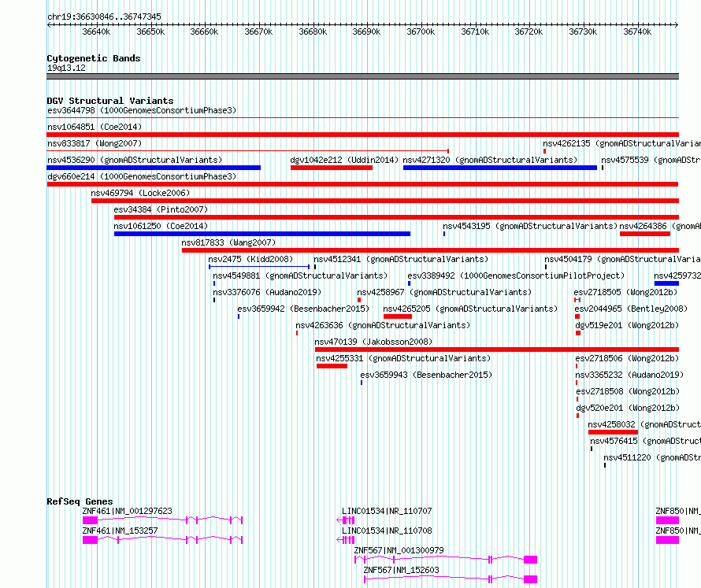This screenshot has height=588, width=701.
Task: Select the nsv4262135 variant label
Action: tap(622, 143)
